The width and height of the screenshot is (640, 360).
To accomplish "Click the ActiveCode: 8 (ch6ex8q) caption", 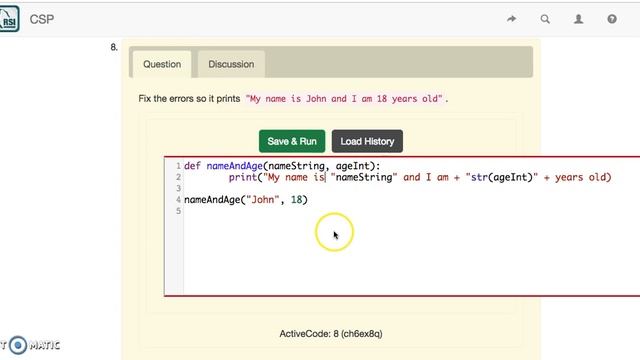I will (331, 333).
